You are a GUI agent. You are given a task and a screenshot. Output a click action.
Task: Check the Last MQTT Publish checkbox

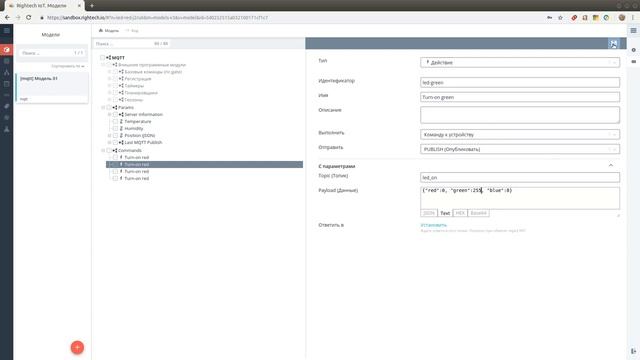pyautogui.click(x=115, y=142)
